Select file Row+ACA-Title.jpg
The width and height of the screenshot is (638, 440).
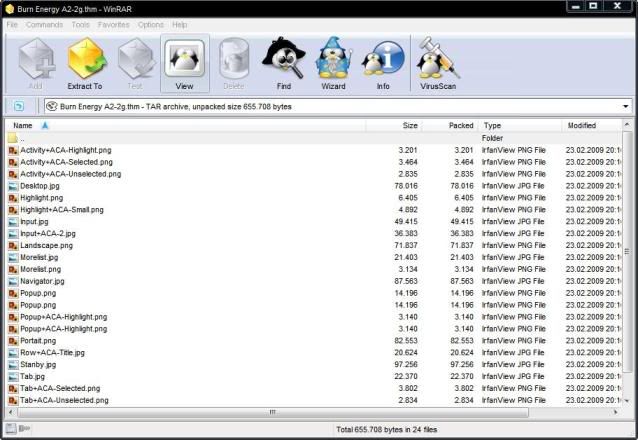pos(52,353)
